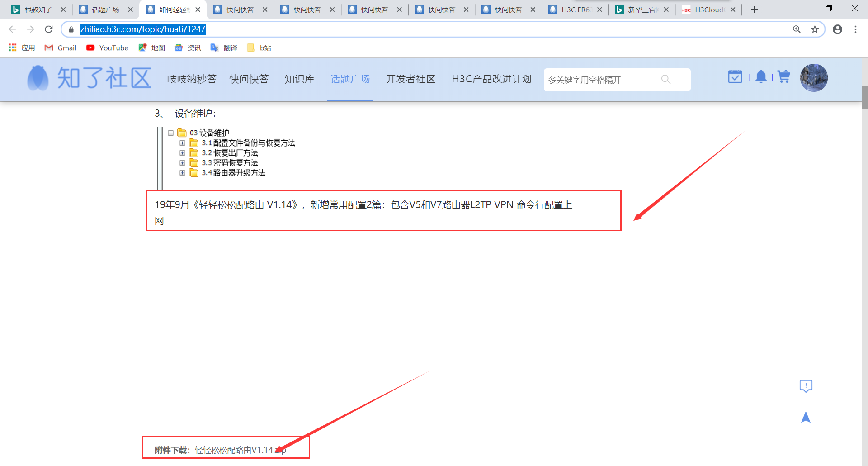Open the 开发者社区 page
The height and width of the screenshot is (466, 868).
click(411, 79)
